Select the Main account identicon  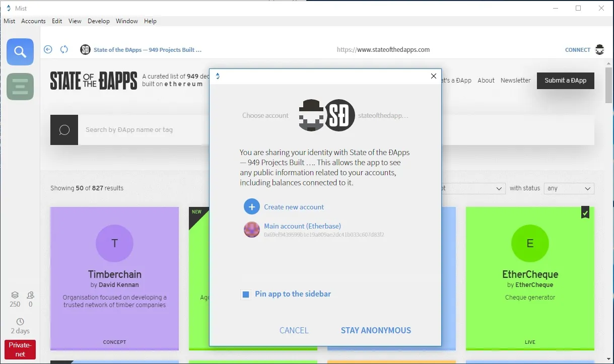tap(251, 230)
